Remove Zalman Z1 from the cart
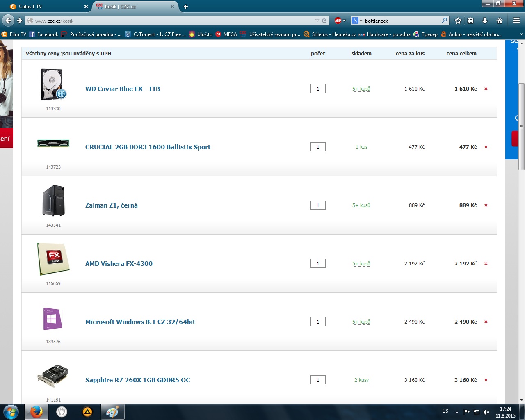525x420 pixels. pyautogui.click(x=486, y=205)
